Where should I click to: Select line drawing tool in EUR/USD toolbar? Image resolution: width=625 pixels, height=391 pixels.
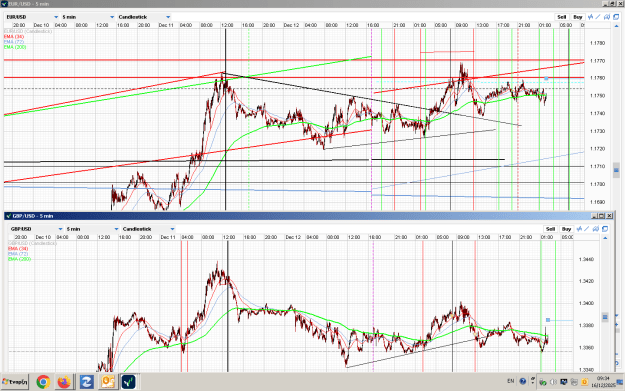coord(598,17)
